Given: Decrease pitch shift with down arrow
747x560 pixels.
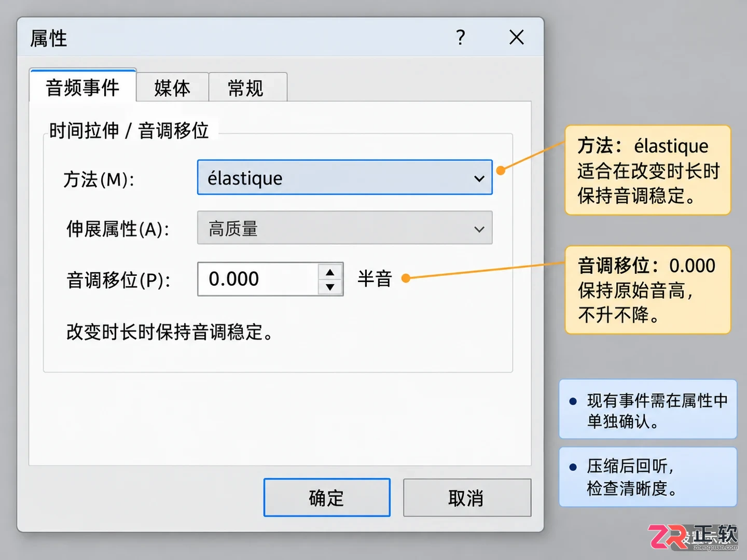Looking at the screenshot, I should [330, 287].
